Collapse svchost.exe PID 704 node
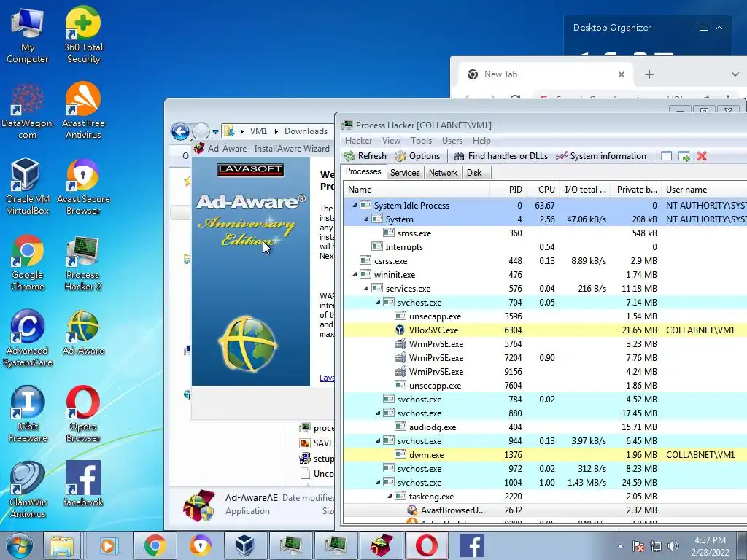Viewport: 747px width, 560px height. [x=378, y=302]
